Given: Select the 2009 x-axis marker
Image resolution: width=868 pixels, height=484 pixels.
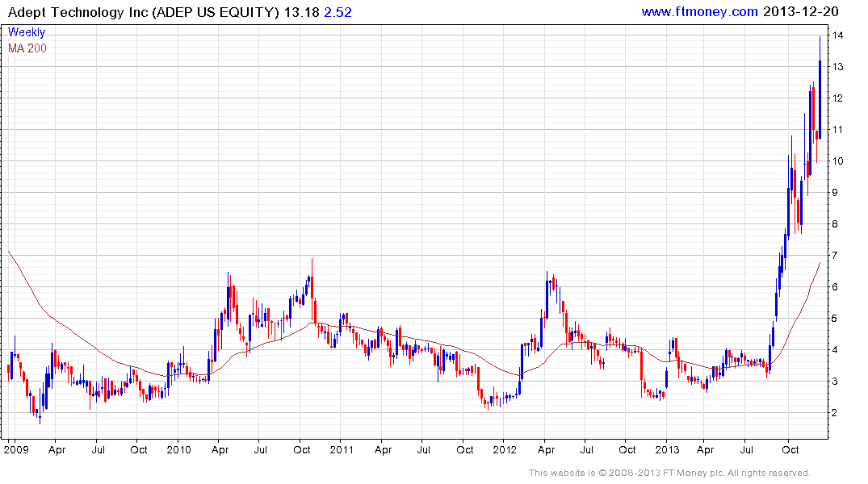Looking at the screenshot, I should point(15,449).
